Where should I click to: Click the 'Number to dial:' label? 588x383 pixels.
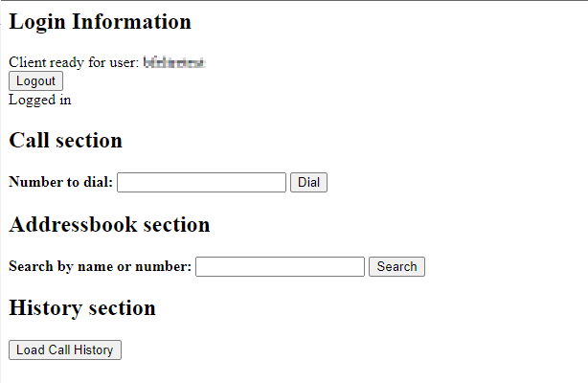[60, 183]
